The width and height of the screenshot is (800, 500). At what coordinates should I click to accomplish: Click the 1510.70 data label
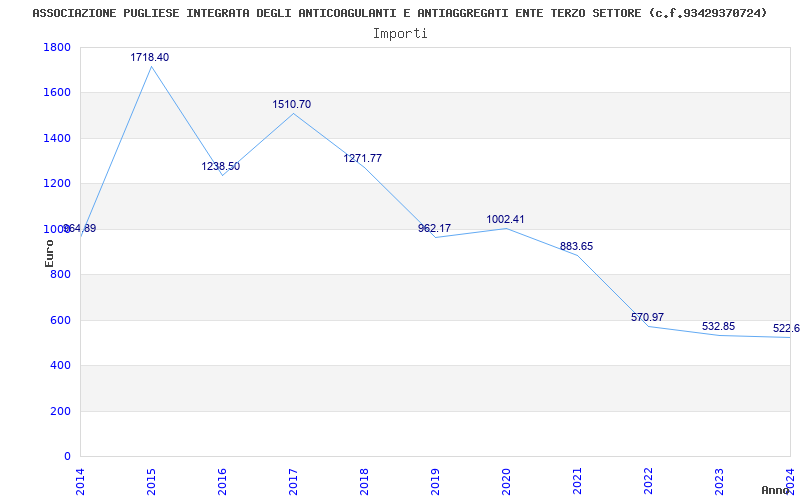coord(291,104)
